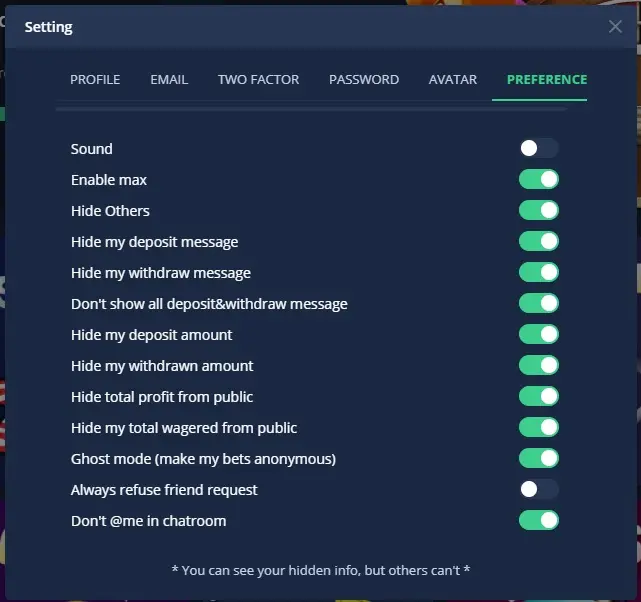Disable Hide my deposit amount
Viewport: 641px width, 602px height.
pyautogui.click(x=539, y=334)
